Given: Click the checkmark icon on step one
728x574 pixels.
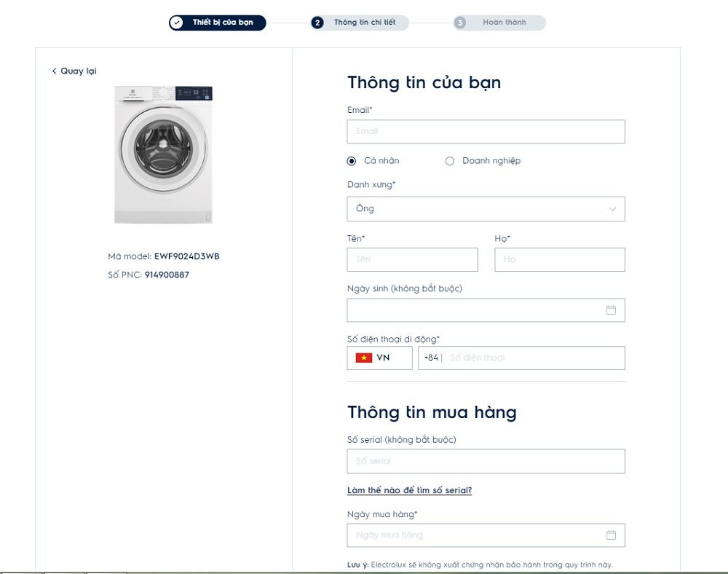Looking at the screenshot, I should click(177, 23).
